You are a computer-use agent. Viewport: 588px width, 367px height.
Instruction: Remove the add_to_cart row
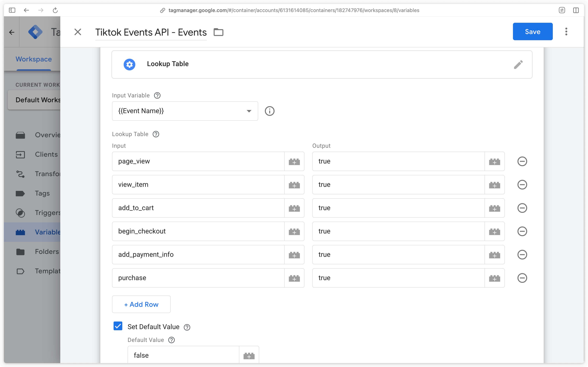[522, 208]
